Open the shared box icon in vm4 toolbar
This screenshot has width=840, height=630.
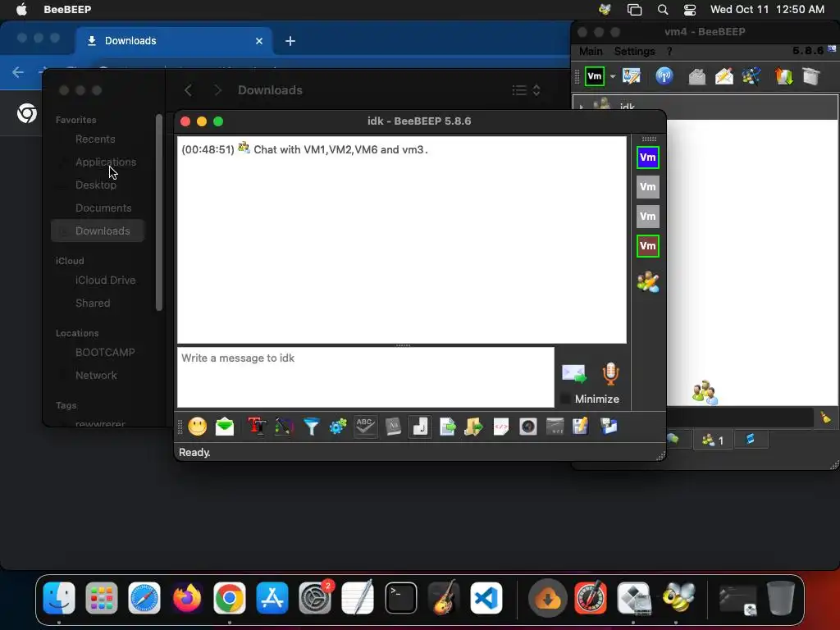click(x=811, y=76)
